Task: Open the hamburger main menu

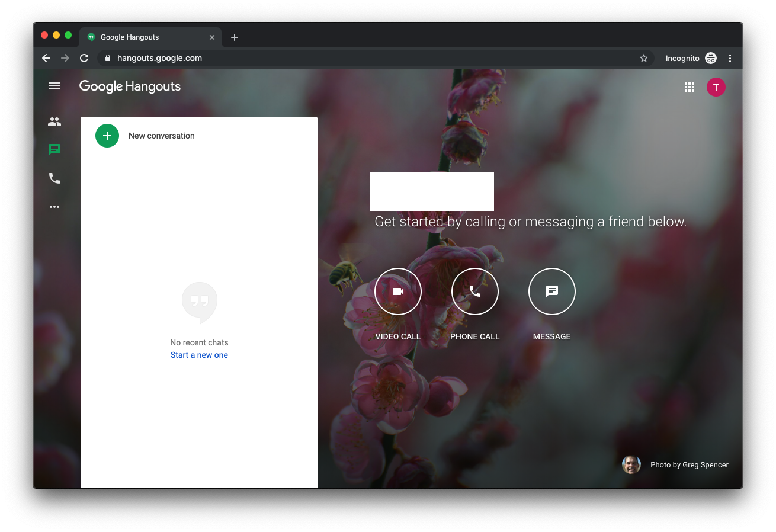Action: [x=54, y=86]
